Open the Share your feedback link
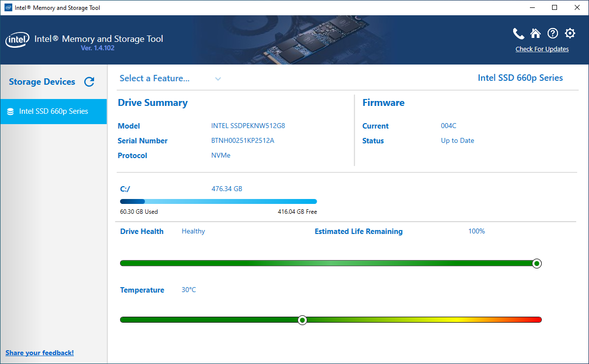The height and width of the screenshot is (364, 589). click(39, 353)
